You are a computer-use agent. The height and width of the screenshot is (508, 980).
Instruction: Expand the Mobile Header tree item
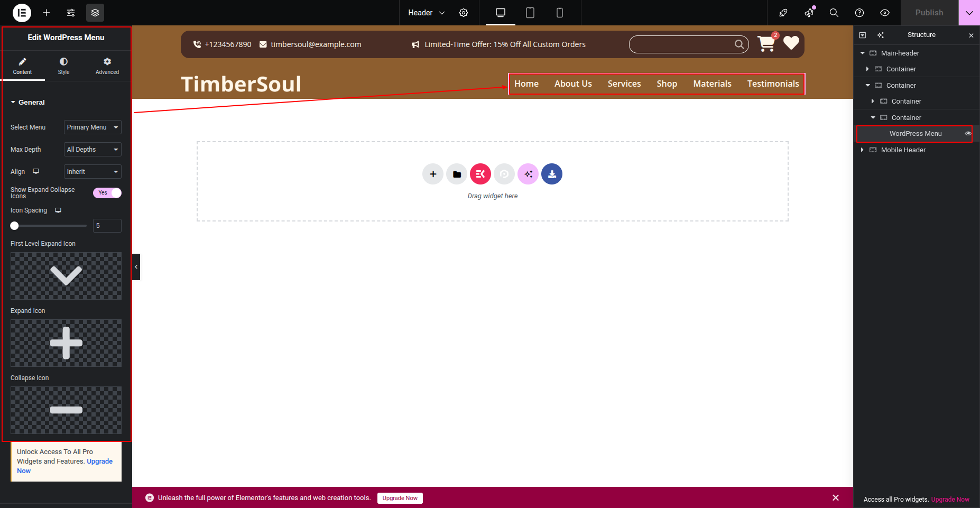862,150
